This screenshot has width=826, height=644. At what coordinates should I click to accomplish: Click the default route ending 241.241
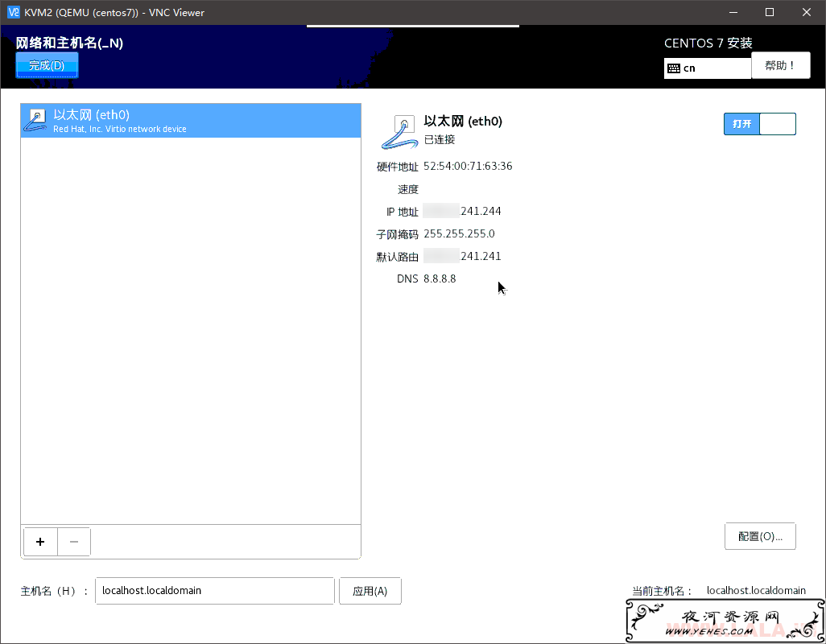pos(462,257)
